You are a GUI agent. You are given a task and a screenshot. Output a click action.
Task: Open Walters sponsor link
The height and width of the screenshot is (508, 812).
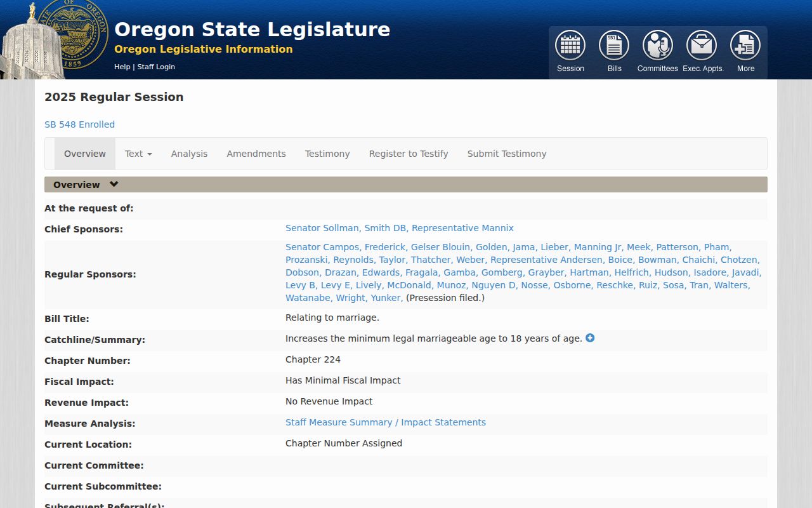tap(732, 285)
